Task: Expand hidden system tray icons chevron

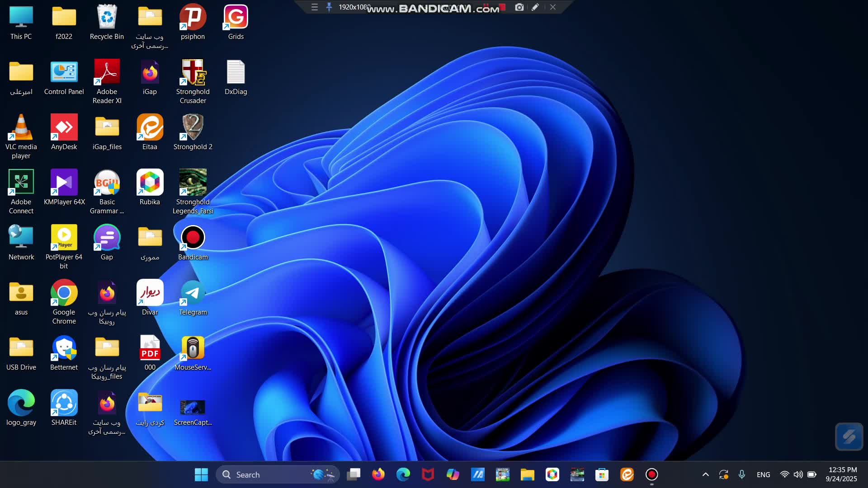Action: tap(705, 474)
